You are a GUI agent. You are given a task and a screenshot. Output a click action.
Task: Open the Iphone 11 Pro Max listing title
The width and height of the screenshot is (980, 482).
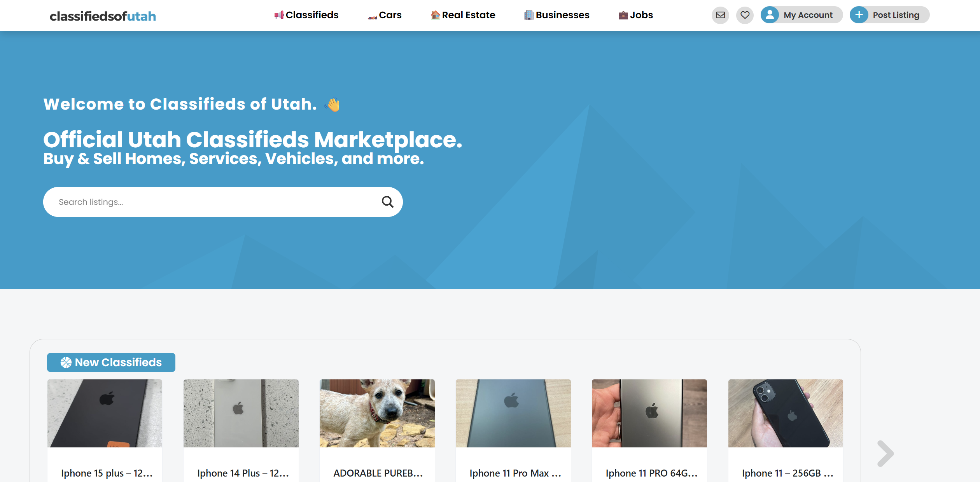coord(515,473)
